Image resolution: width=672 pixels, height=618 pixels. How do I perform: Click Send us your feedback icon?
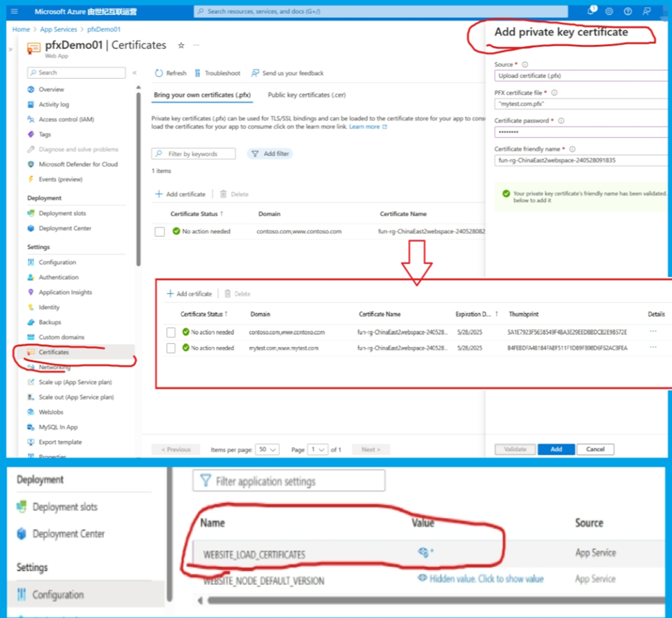(x=255, y=73)
